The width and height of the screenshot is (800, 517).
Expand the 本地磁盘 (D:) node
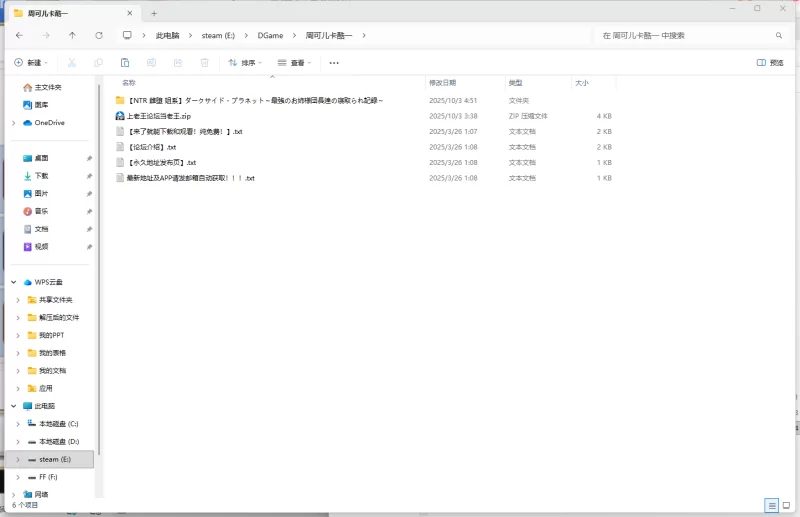[x=18, y=441]
